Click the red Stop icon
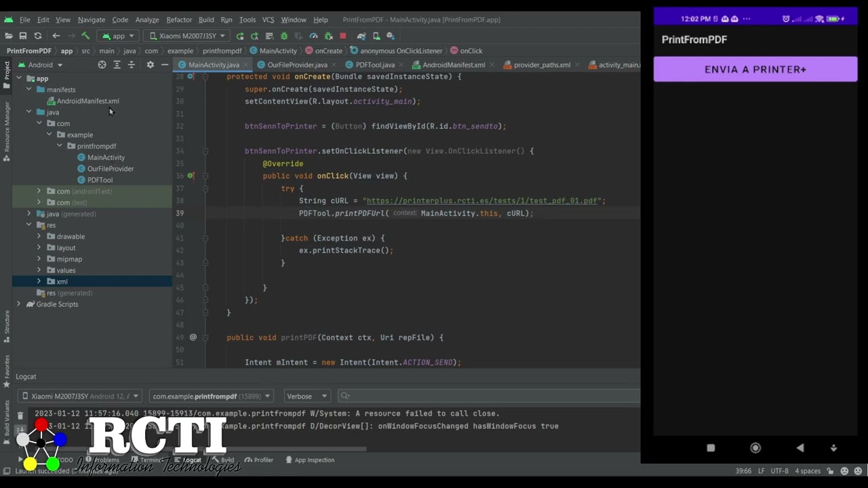Viewport: 868px width, 488px height. pyautogui.click(x=342, y=36)
